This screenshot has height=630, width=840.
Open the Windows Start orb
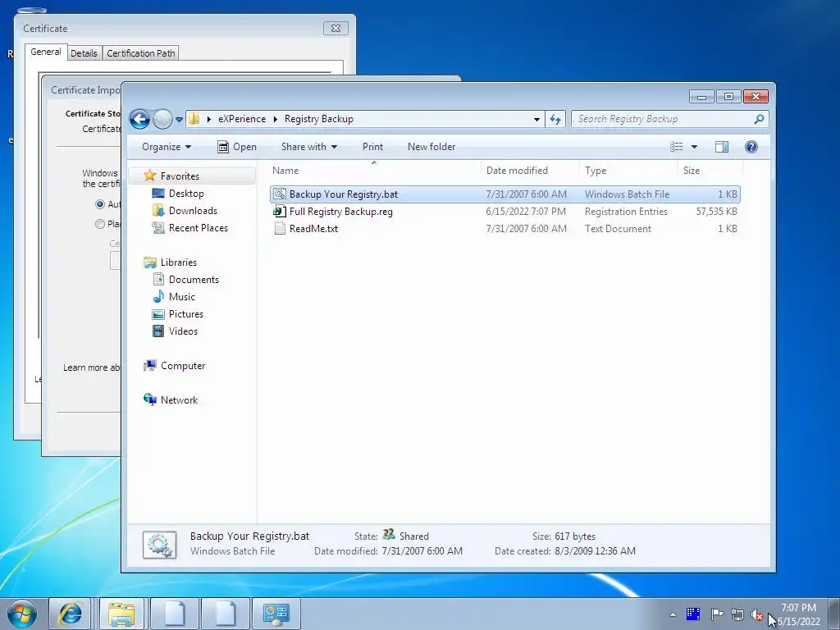(x=22, y=614)
